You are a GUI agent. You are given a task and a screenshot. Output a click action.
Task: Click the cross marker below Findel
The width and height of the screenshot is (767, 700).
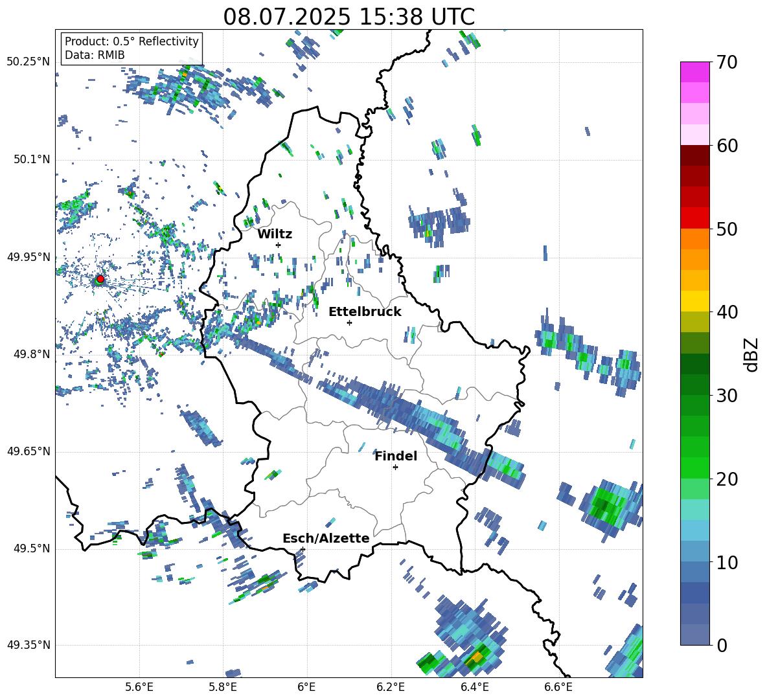coord(395,468)
